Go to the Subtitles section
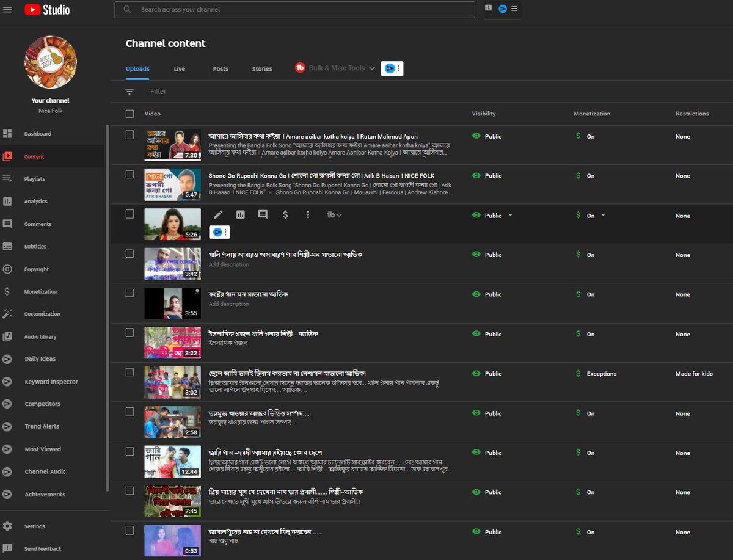The height and width of the screenshot is (560, 733). pos(36,246)
